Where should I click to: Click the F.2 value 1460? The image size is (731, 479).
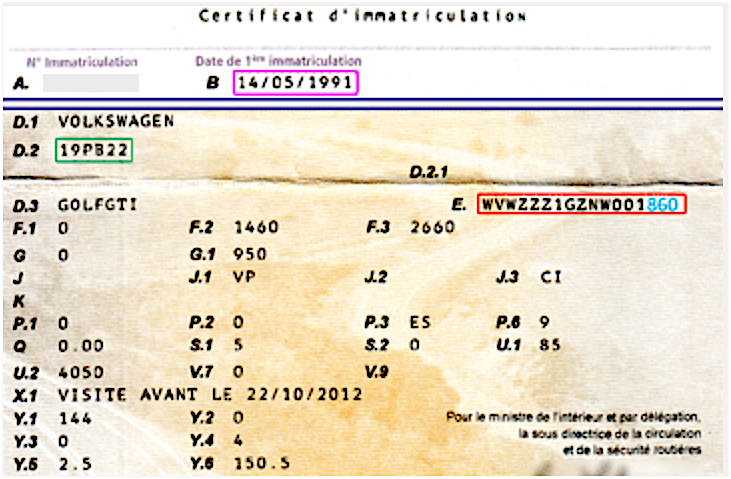coord(256,227)
